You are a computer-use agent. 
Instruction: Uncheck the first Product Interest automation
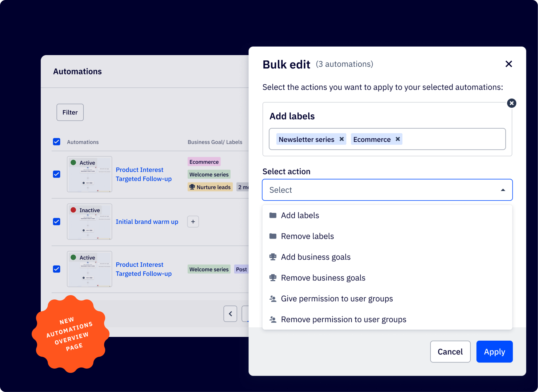[x=56, y=174]
